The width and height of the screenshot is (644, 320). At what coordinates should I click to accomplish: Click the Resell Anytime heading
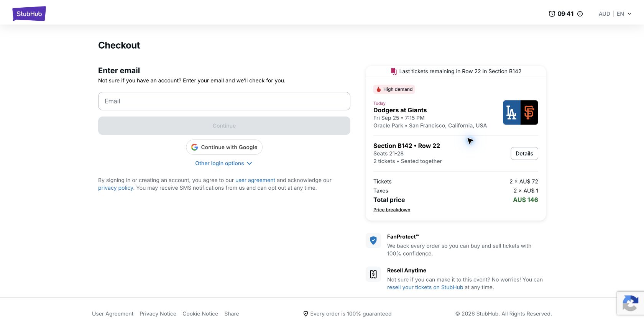(407, 271)
